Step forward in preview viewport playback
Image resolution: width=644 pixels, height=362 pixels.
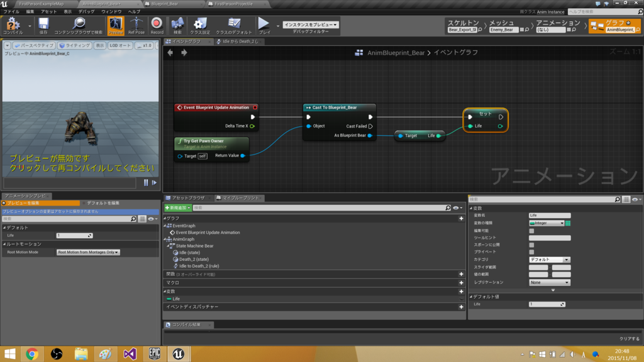pyautogui.click(x=155, y=183)
